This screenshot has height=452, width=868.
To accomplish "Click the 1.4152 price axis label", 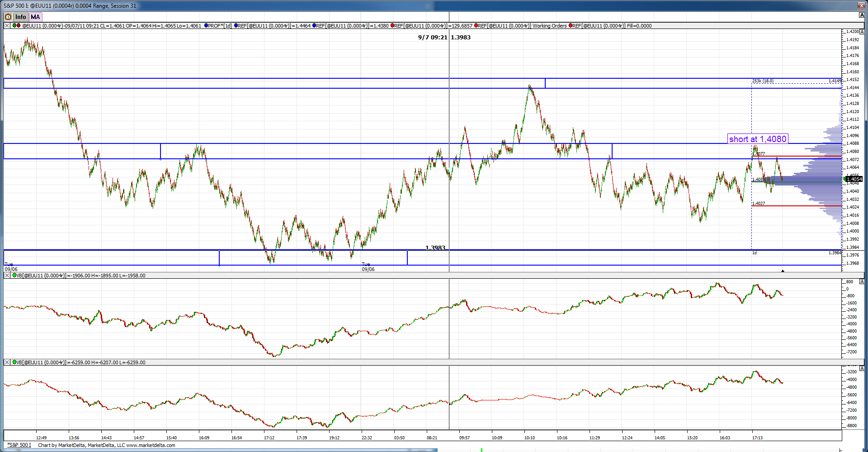I will [x=852, y=80].
